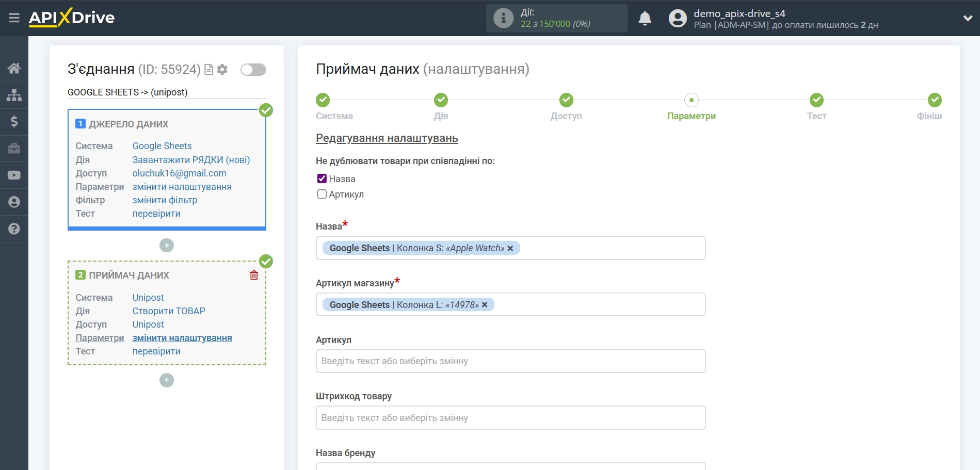Viewport: 980px width, 470px height.
Task: Add step below the data source block
Action: (x=167, y=246)
